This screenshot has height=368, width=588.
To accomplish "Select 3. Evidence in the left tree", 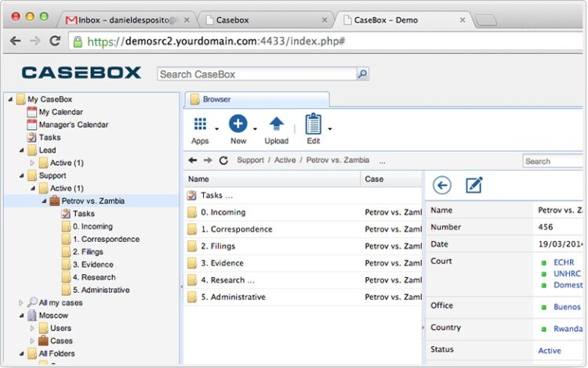I will [93, 265].
